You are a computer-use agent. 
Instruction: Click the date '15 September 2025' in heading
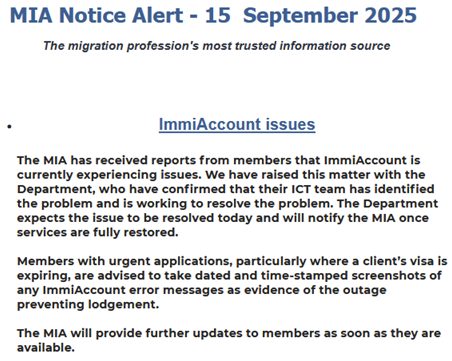[x=311, y=15]
